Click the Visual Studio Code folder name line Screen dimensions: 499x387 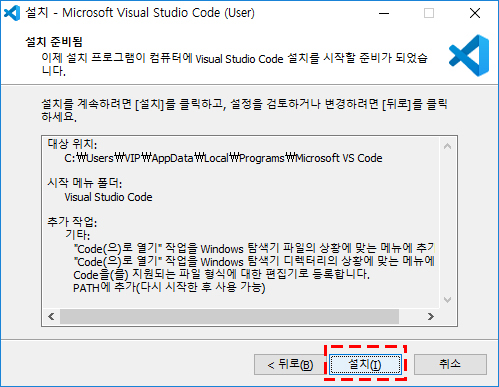[108, 197]
